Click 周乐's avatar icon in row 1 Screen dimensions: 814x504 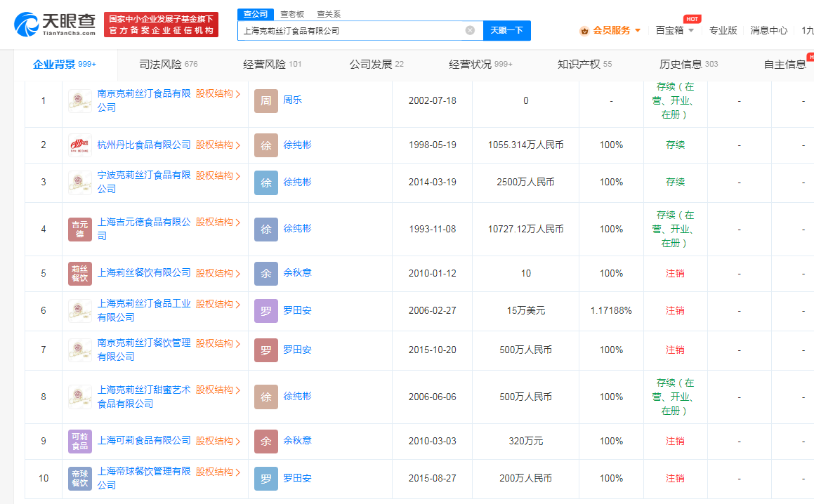[x=266, y=100]
